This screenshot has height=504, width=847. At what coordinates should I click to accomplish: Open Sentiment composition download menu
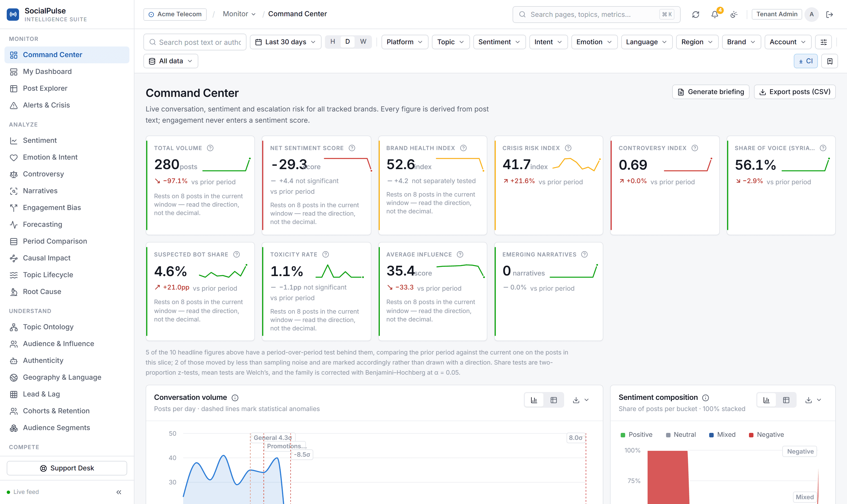click(813, 400)
